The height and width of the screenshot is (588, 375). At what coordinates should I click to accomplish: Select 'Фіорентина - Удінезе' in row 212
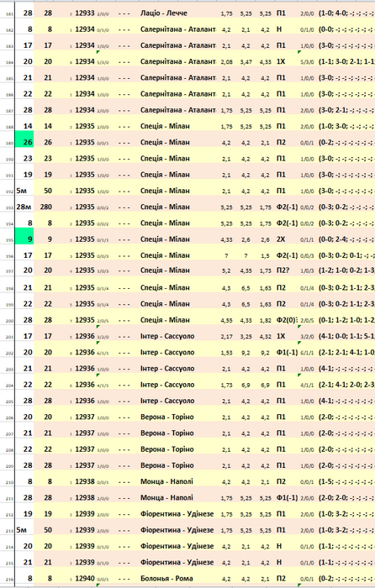[x=177, y=514]
